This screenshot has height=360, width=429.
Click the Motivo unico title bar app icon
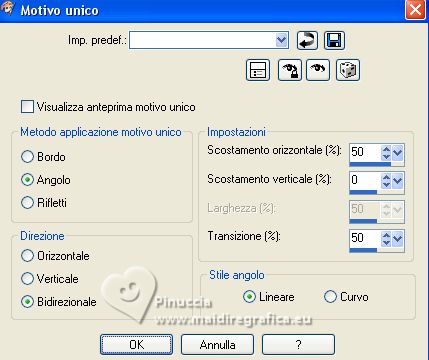point(7,8)
